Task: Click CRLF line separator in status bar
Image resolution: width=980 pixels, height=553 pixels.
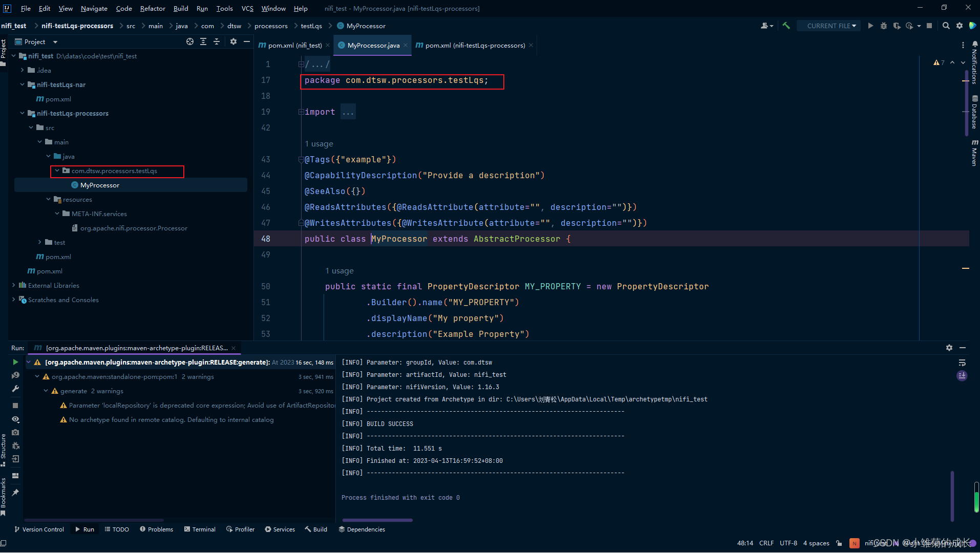Action: (766, 543)
